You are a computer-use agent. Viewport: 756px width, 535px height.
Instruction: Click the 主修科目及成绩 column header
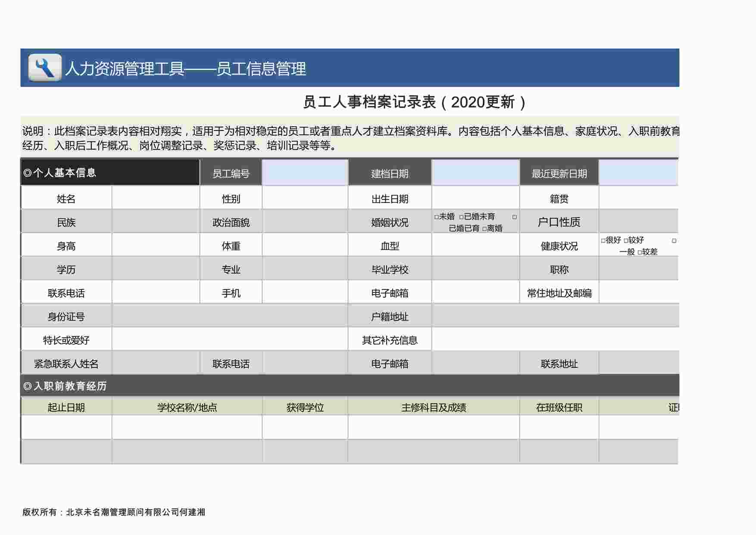[434, 407]
